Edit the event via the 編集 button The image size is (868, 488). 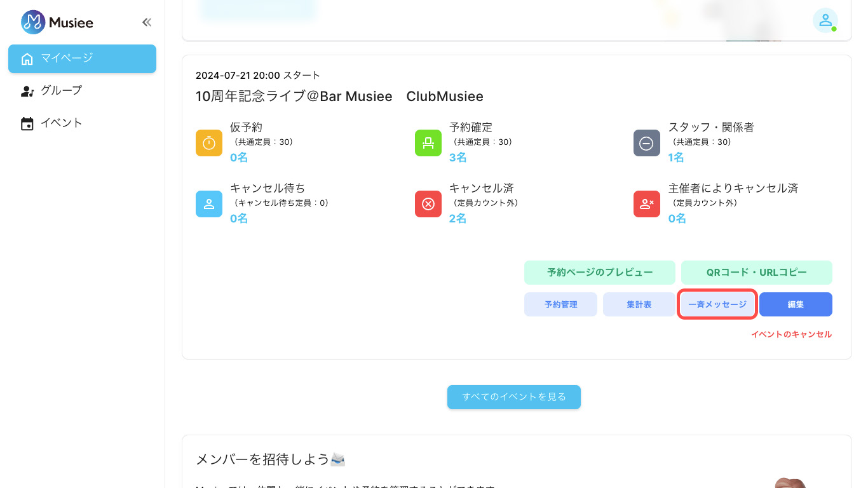click(x=795, y=304)
